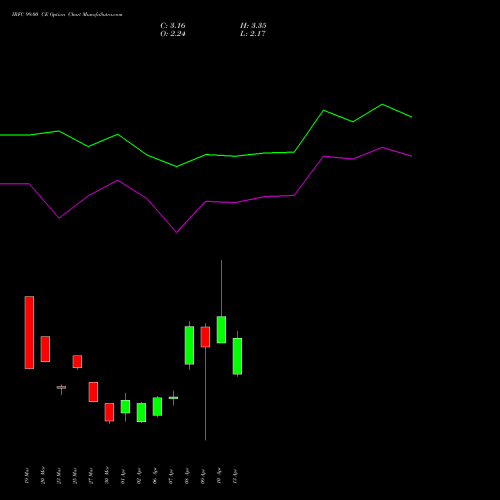Select the red candle above 30 Mar

[x=109, y=412]
